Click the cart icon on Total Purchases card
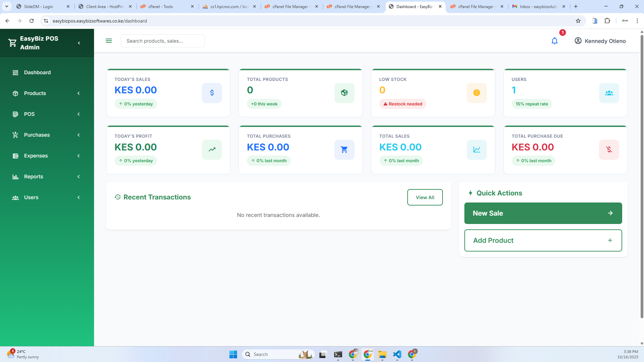This screenshot has height=362, width=644. (x=344, y=150)
